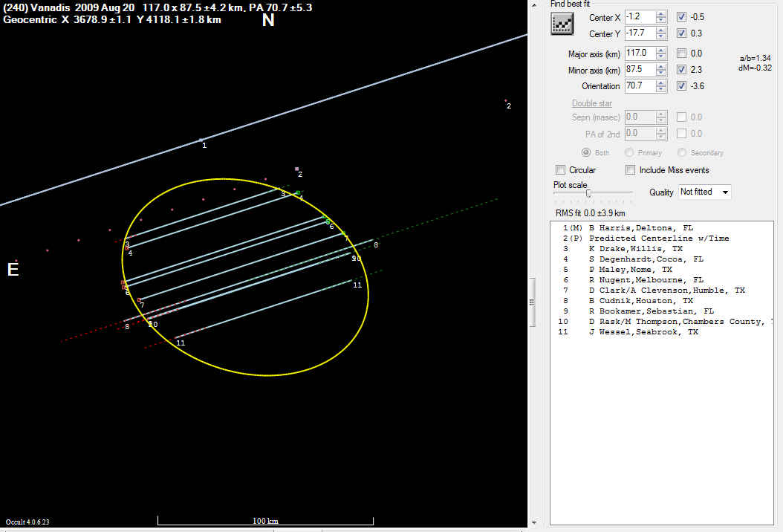Toggle the Minor axis fit checkbox
Image resolution: width=783 pixels, height=532 pixels.
[x=682, y=70]
